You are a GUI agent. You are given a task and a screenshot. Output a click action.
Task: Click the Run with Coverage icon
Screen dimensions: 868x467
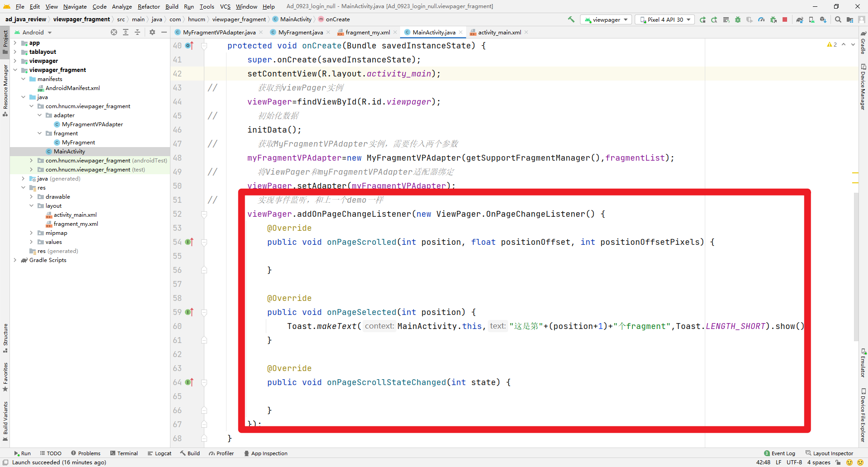click(750, 19)
